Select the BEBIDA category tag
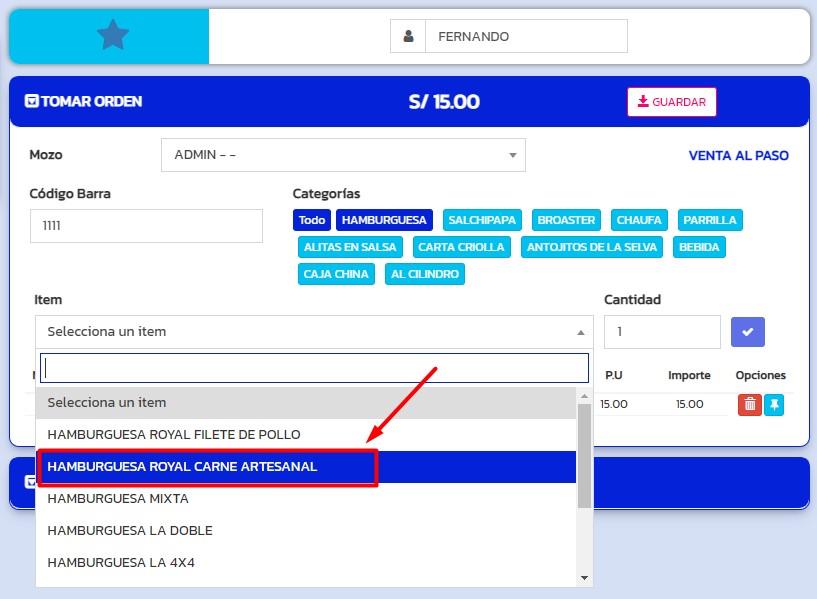This screenshot has width=817, height=599. [698, 247]
